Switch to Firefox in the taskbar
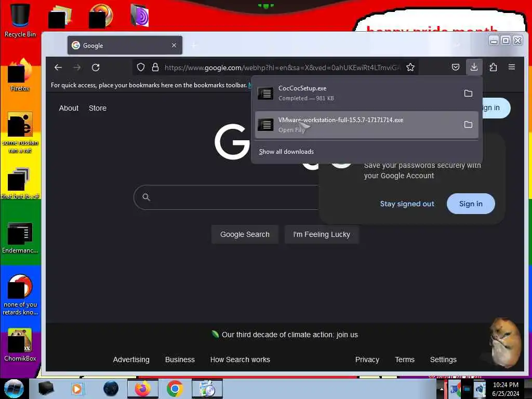 point(143,389)
